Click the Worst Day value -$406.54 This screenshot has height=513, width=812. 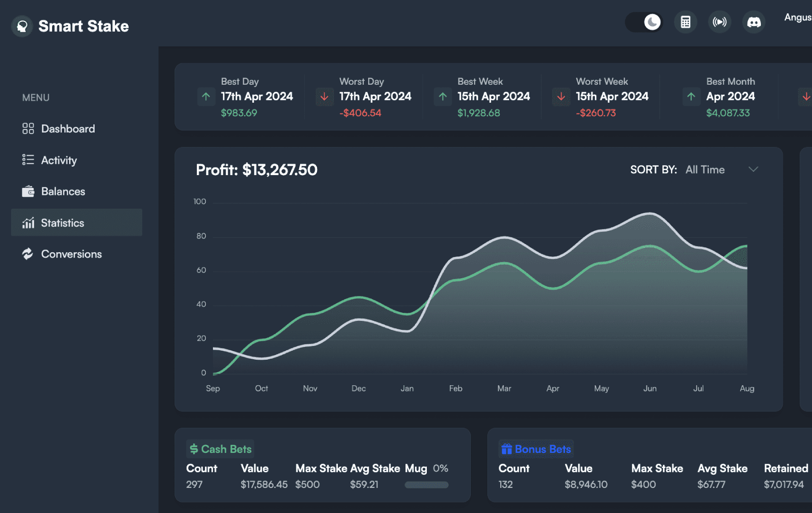coord(360,113)
